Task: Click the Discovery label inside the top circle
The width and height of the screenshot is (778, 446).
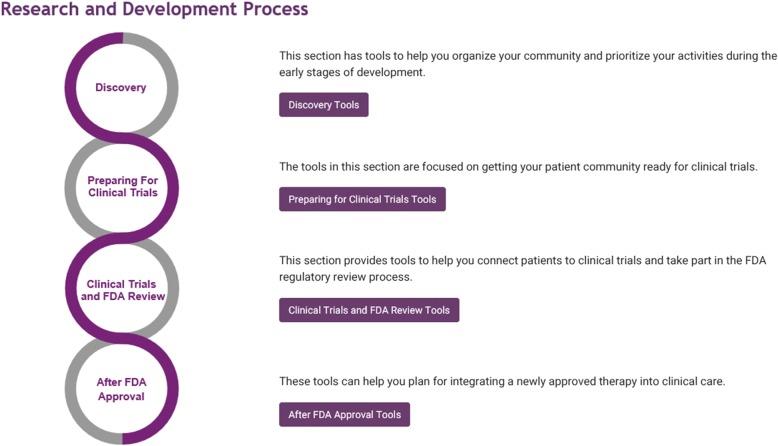Action: pyautogui.click(x=121, y=87)
